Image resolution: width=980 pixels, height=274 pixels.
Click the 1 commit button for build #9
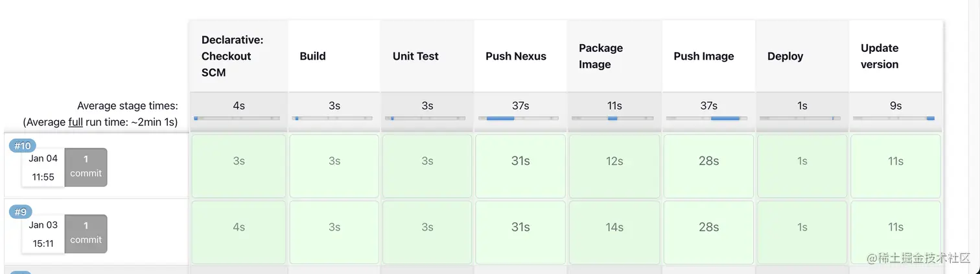(86, 232)
